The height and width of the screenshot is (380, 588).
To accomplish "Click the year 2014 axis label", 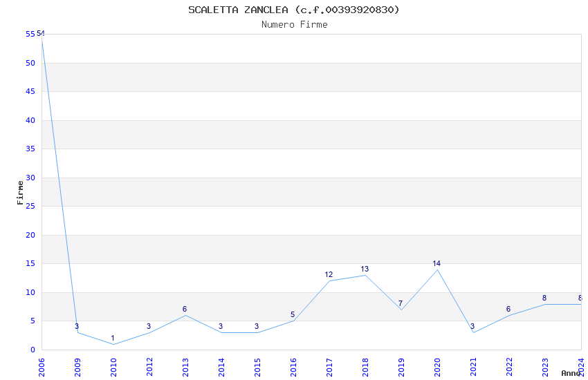I will (x=221, y=368).
